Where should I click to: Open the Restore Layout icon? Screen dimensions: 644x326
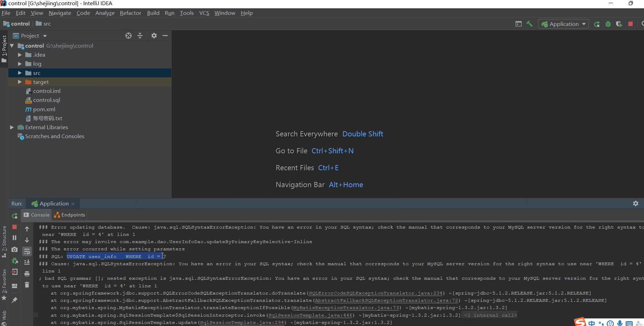point(15,286)
